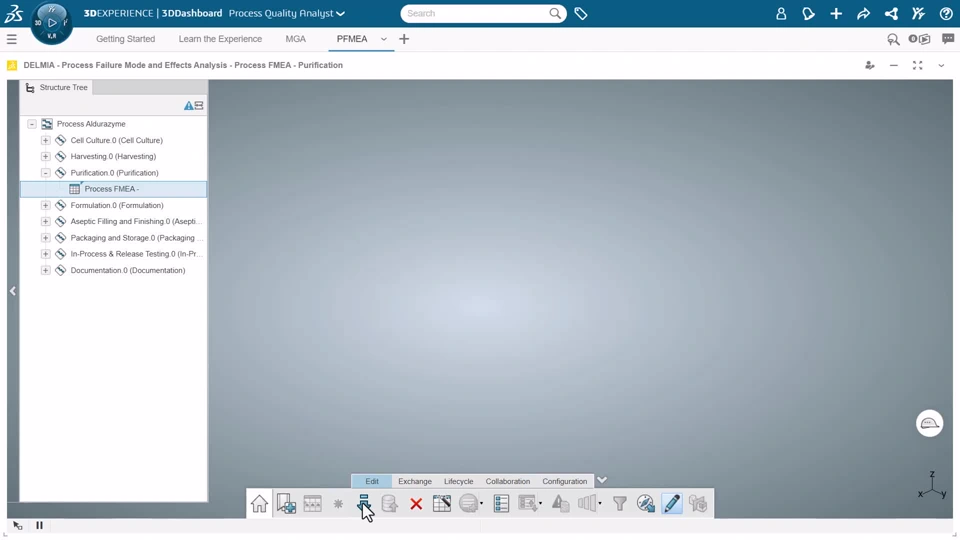This screenshot has height=540, width=960.
Task: Select the Process FMEA tree item
Action: tap(114, 189)
